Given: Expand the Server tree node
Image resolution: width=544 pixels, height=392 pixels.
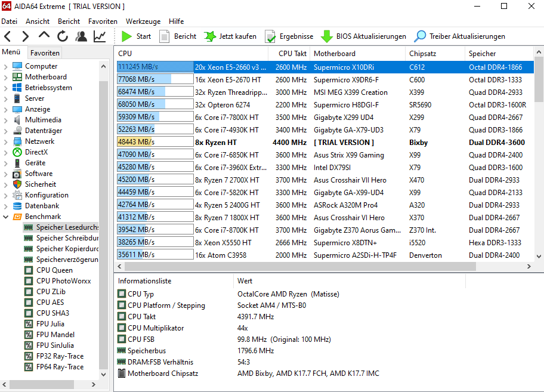Looking at the screenshot, I should pyautogui.click(x=5, y=98).
